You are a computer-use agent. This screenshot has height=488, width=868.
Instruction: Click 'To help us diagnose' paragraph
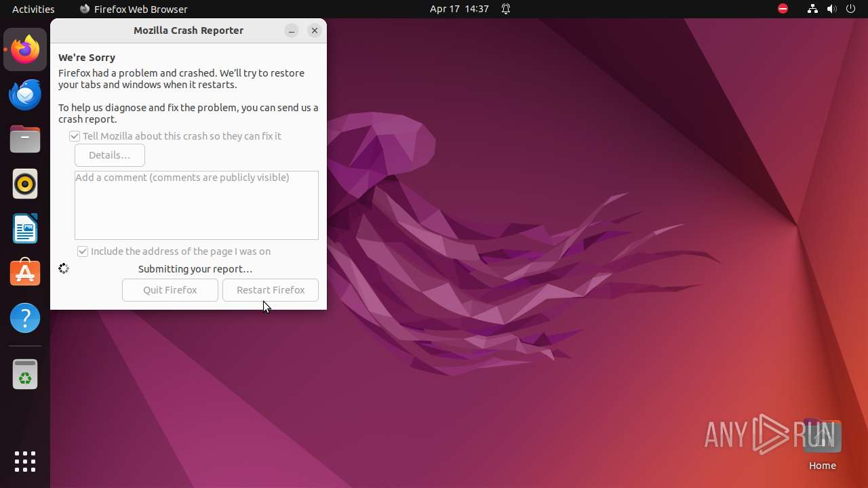coord(189,113)
